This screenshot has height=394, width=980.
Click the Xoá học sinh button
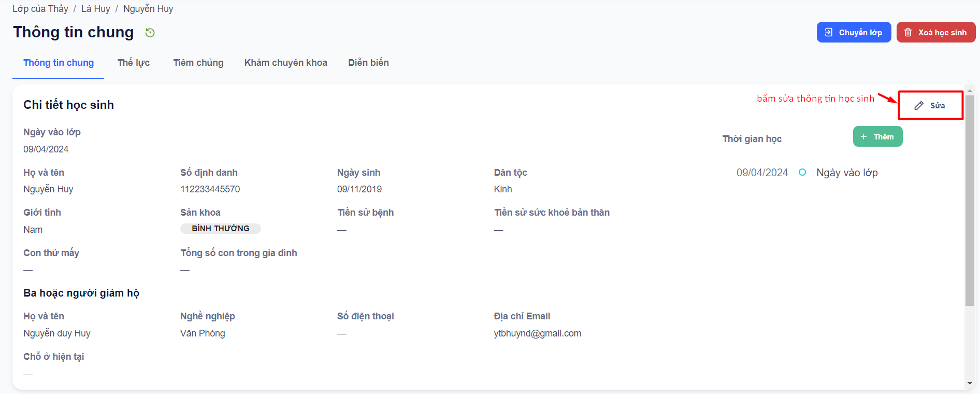click(x=935, y=32)
